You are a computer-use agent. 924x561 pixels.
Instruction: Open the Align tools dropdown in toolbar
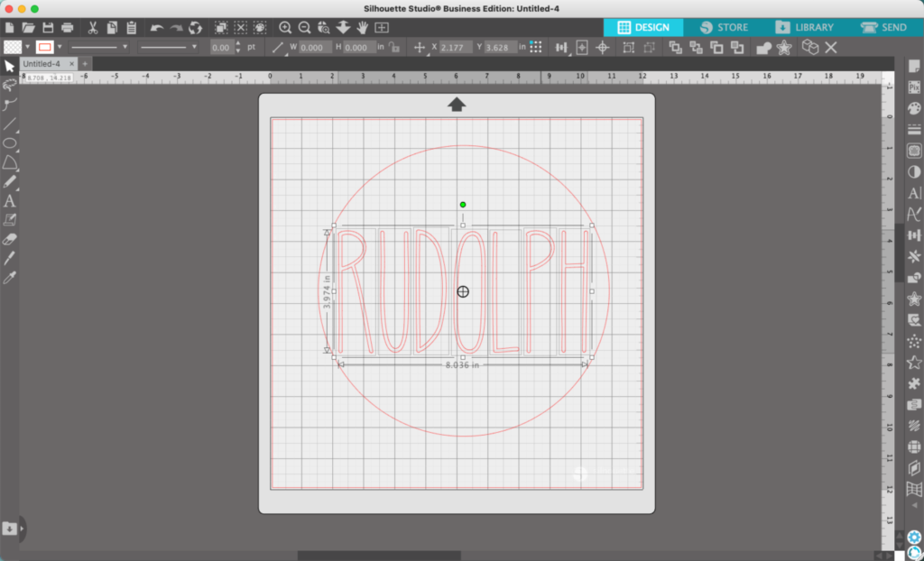[561, 48]
